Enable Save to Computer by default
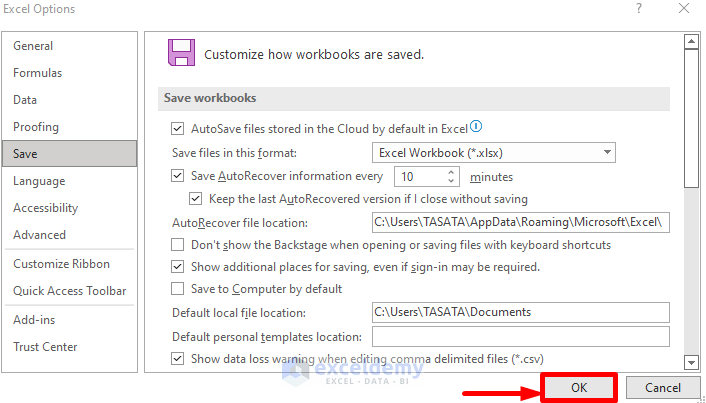The width and height of the screenshot is (706, 403). (x=178, y=289)
